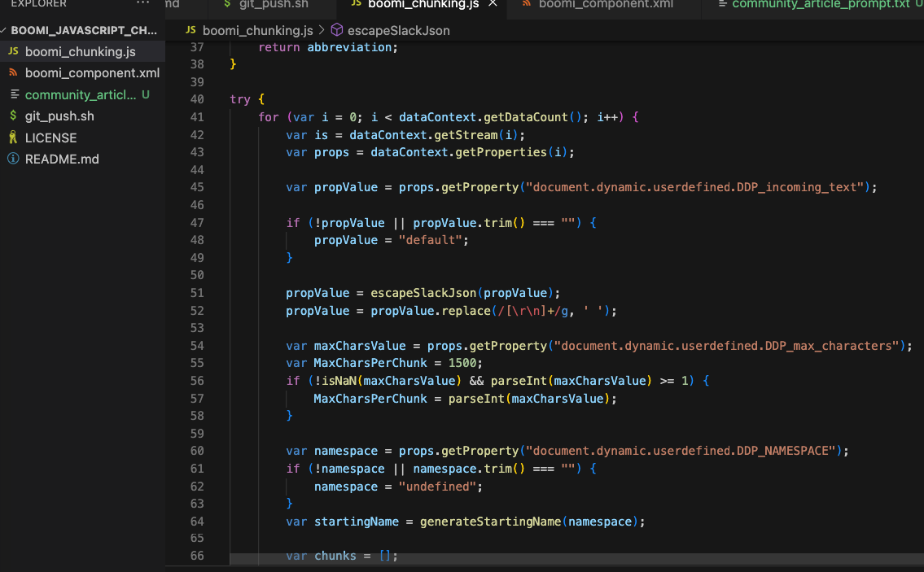The width and height of the screenshot is (924, 572).
Task: Click JS icon beside boomi_chunking.js in Explorer
Action: coord(13,51)
